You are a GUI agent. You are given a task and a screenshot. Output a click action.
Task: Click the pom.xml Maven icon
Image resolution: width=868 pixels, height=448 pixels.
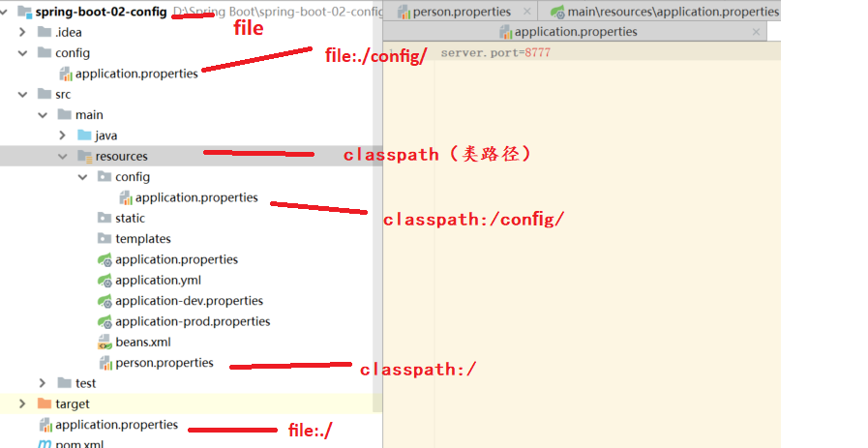(45, 443)
